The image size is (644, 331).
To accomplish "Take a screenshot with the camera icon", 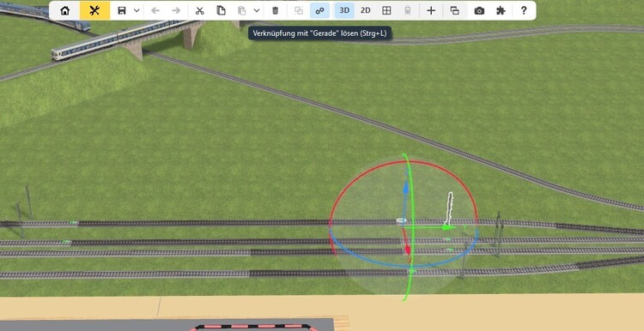I will pos(479,10).
